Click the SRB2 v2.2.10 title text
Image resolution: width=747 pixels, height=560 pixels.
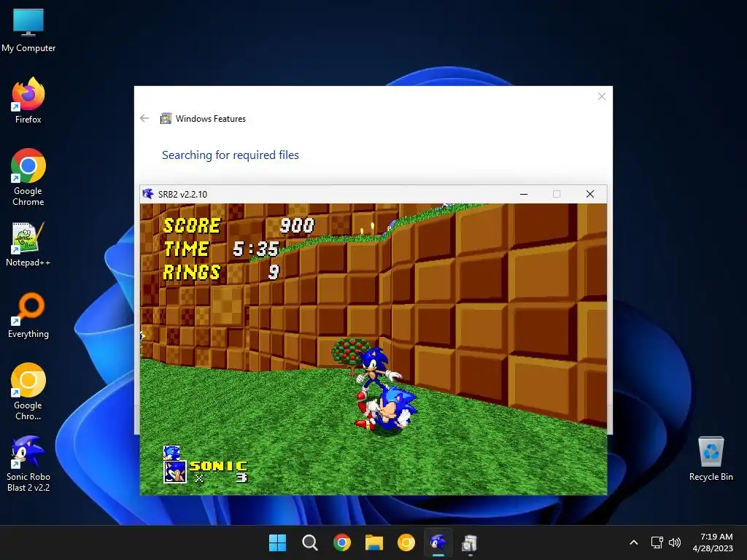(x=182, y=194)
